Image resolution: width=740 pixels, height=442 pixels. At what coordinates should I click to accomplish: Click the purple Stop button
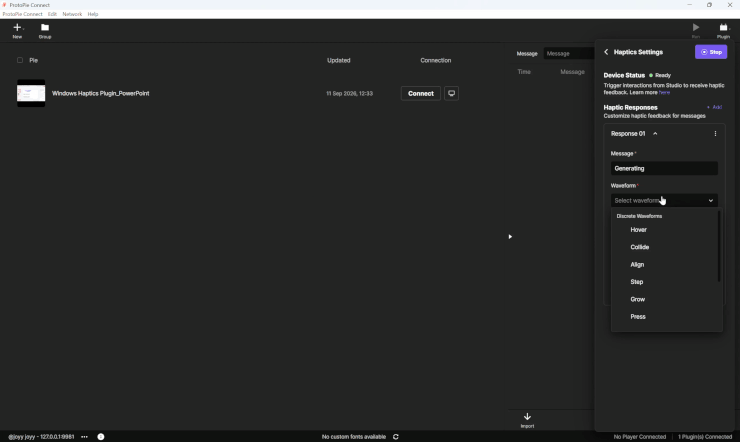[x=711, y=52]
